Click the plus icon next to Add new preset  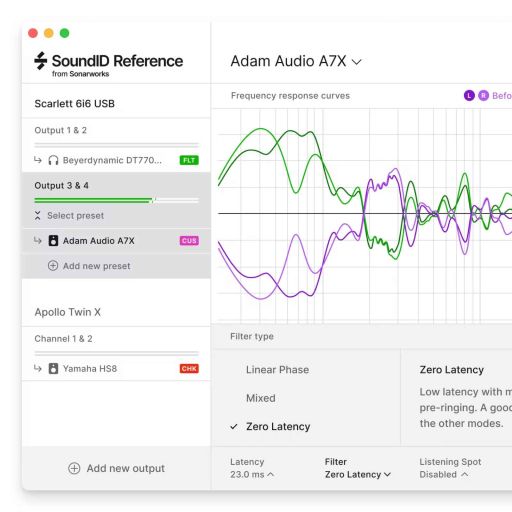coord(53,266)
